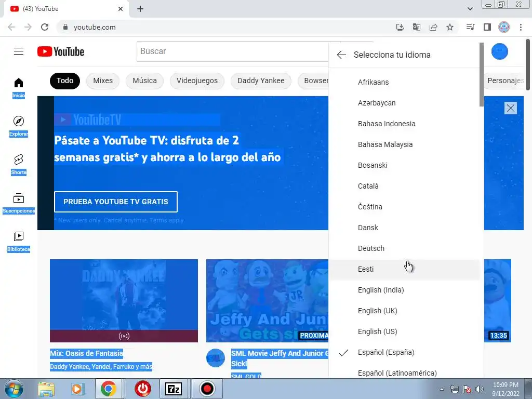Choose Azərbaycan language
Viewport: 532px width, 399px height.
pos(404,103)
